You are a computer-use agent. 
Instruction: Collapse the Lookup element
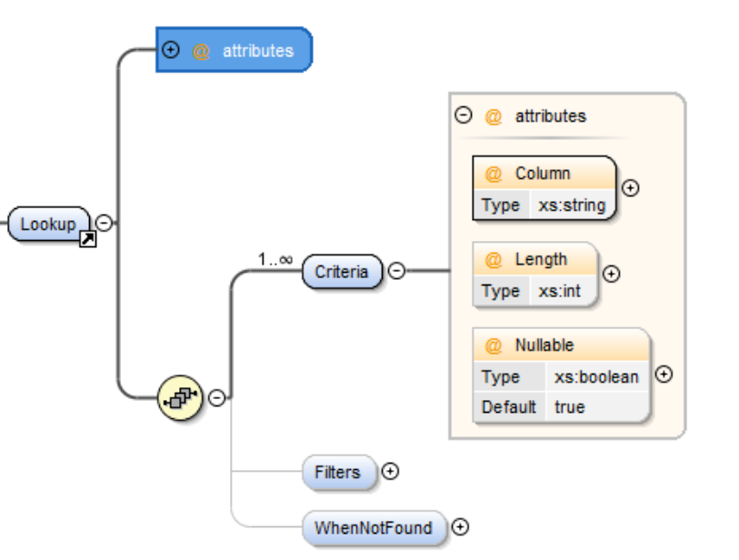[105, 223]
